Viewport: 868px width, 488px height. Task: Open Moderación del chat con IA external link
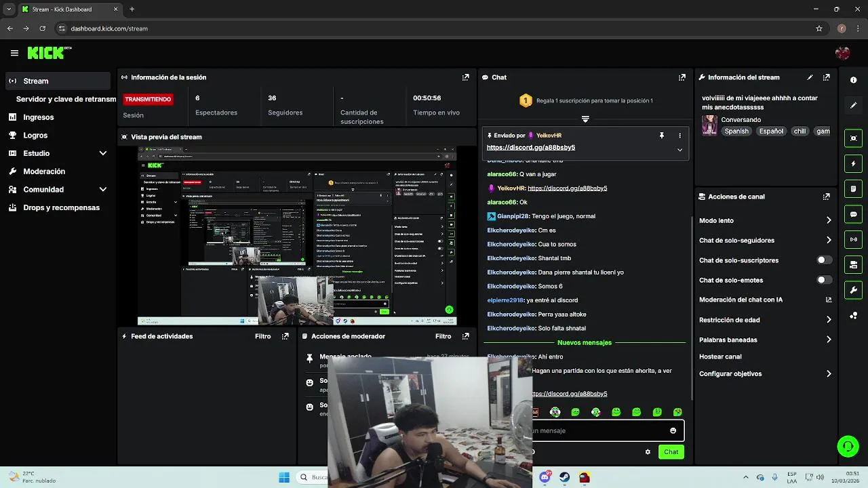(829, 300)
